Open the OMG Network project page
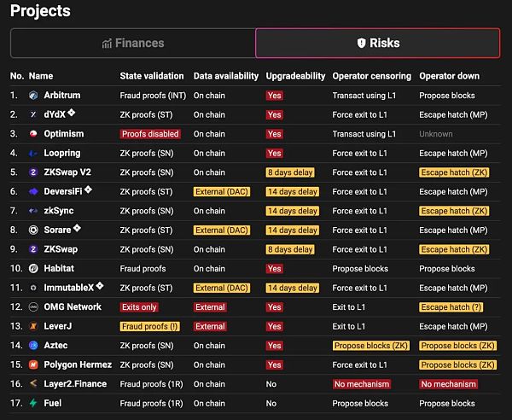 (72, 307)
